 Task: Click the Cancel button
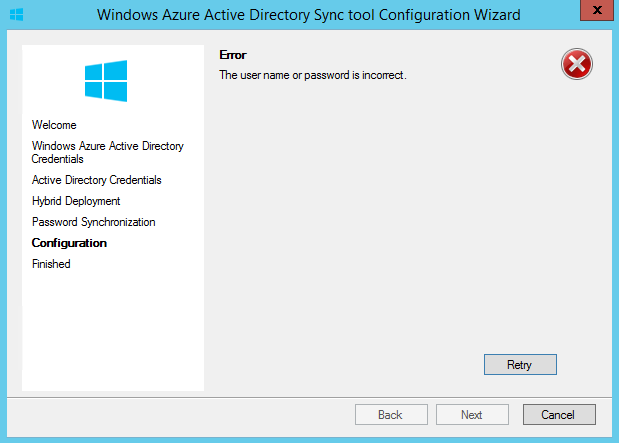pos(558,414)
